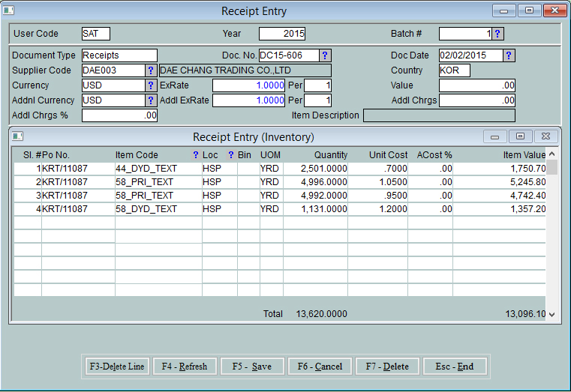Click the F7 - Delete button
Viewport: 571px width, 392px height.
tap(387, 367)
